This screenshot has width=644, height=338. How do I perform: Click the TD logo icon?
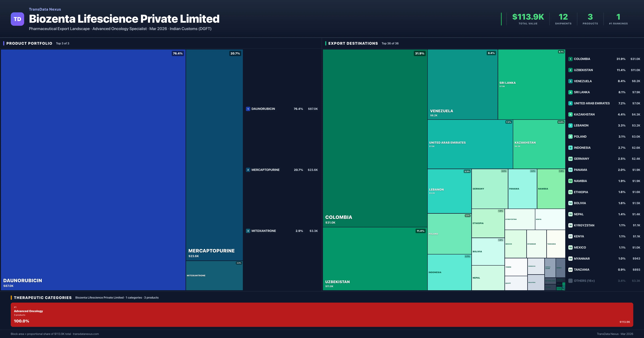pyautogui.click(x=17, y=19)
